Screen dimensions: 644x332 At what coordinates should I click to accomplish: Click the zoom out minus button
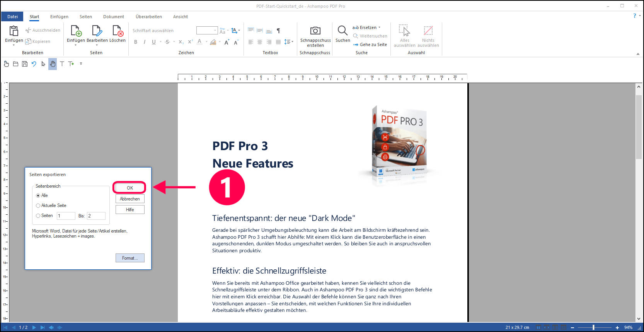pos(572,327)
